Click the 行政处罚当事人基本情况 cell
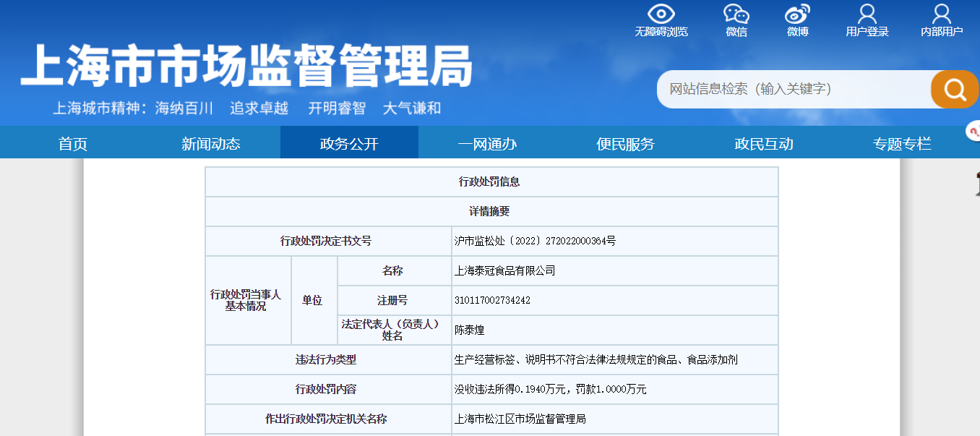Viewport: 980px width, 436px height. click(248, 300)
